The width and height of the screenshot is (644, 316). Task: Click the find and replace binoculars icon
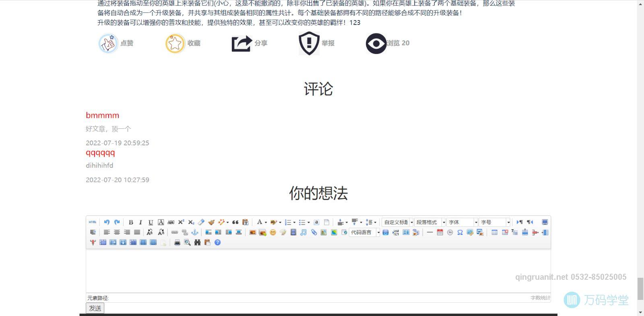[197, 242]
